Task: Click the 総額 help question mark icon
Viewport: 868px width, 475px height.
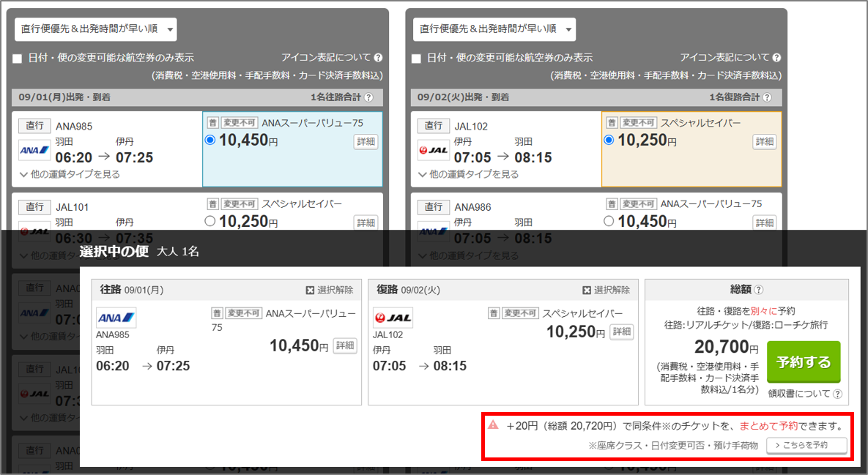Action: (759, 290)
